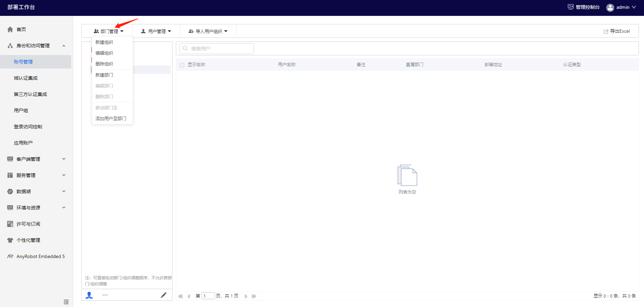Image resolution: width=644 pixels, height=307 pixels.
Task: Click the 邮箱地址 column header
Action: pos(493,65)
